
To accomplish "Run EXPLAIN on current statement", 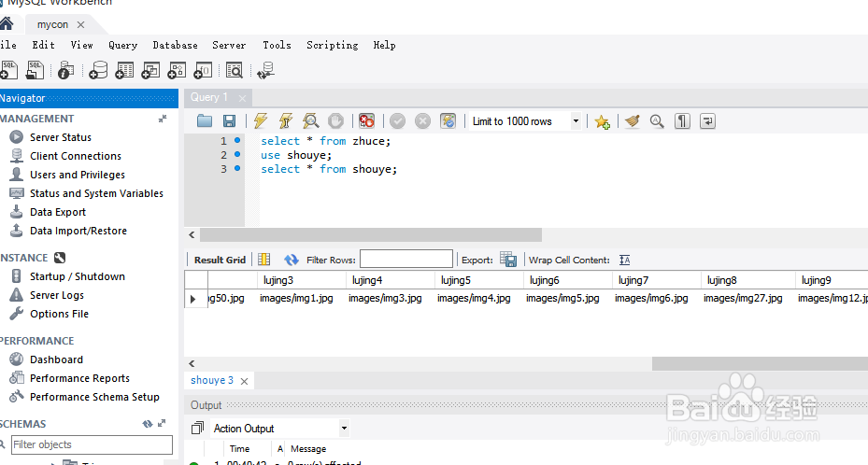I will click(x=310, y=120).
